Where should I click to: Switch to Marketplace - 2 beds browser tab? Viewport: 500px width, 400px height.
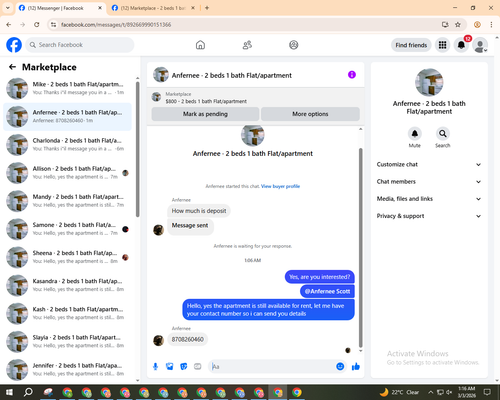coord(153,8)
